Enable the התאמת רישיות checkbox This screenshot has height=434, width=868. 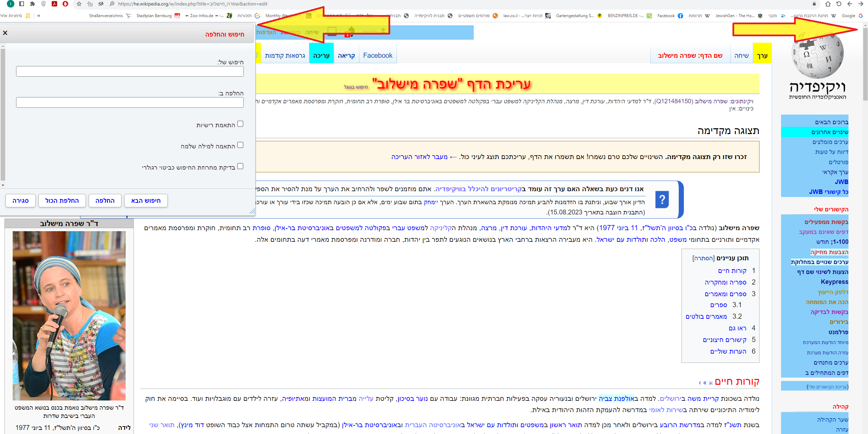[240, 124]
